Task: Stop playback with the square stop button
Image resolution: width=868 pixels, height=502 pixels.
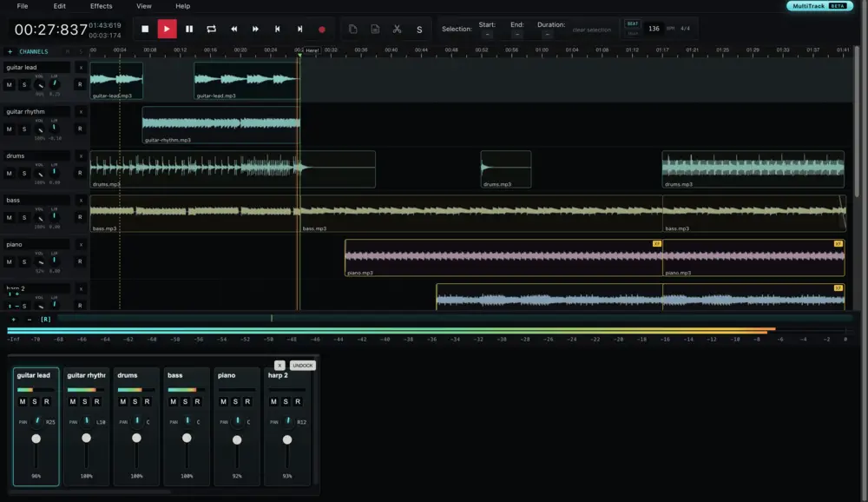Action: click(145, 29)
